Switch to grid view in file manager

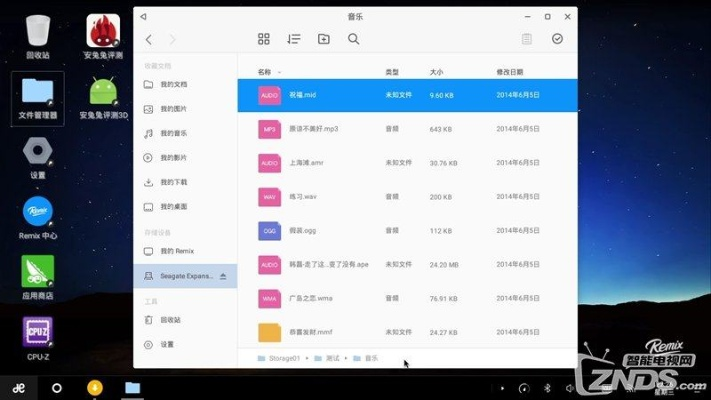pyautogui.click(x=264, y=39)
